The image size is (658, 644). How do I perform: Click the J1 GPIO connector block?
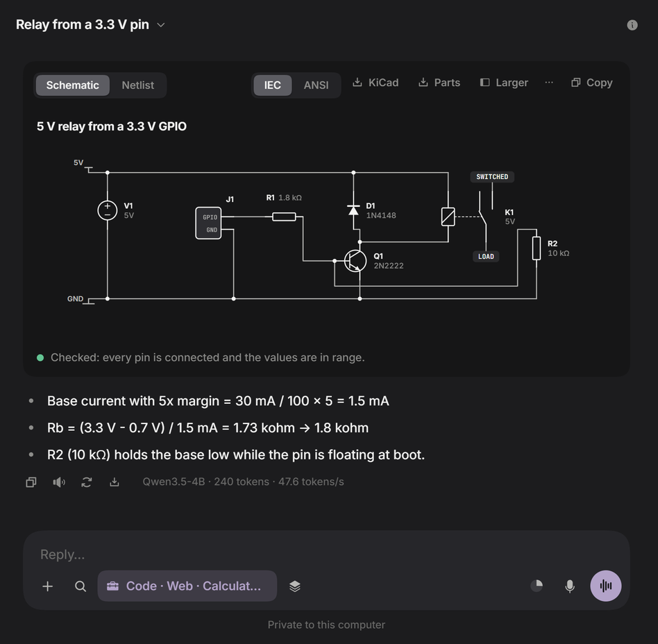[208, 223]
